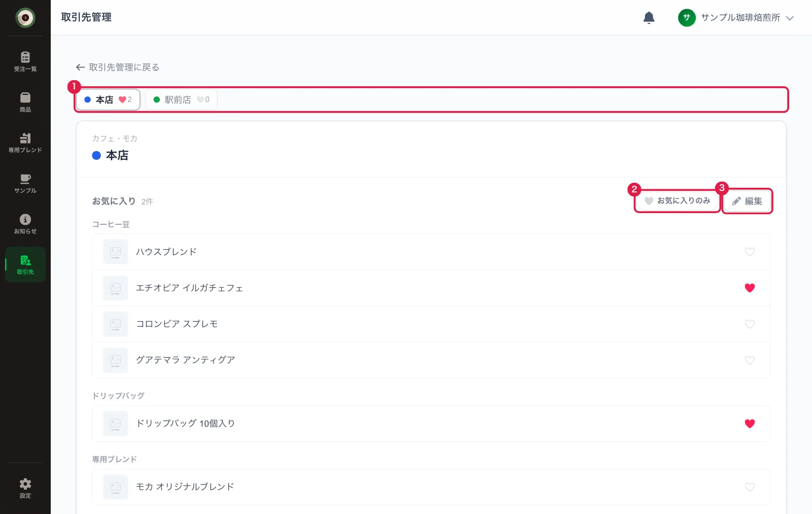Open 設定 gear icon

point(25,488)
